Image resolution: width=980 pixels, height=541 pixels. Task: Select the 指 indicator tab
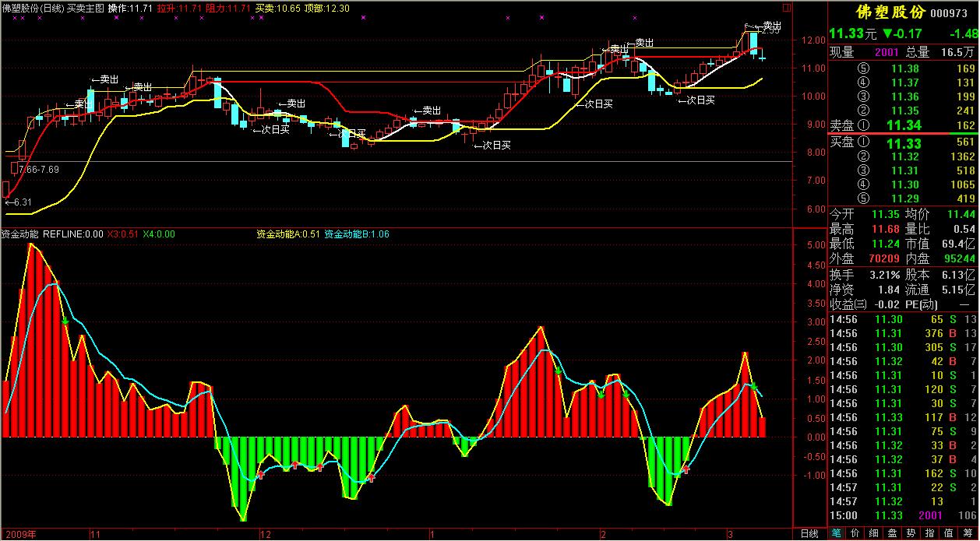pos(930,534)
